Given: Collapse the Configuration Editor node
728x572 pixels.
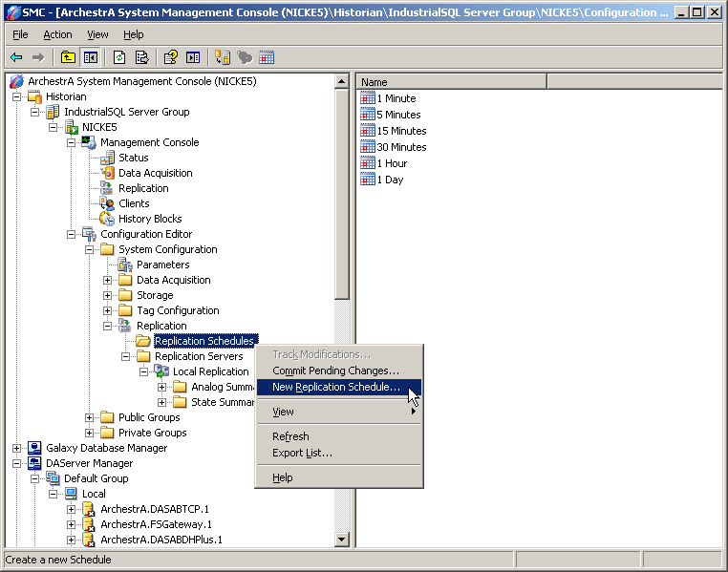Looking at the screenshot, I should click(x=71, y=234).
